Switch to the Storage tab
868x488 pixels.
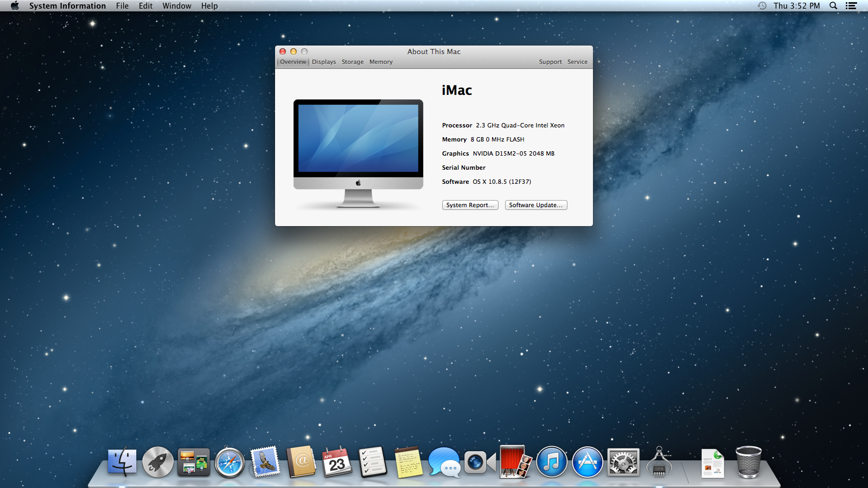(x=353, y=62)
